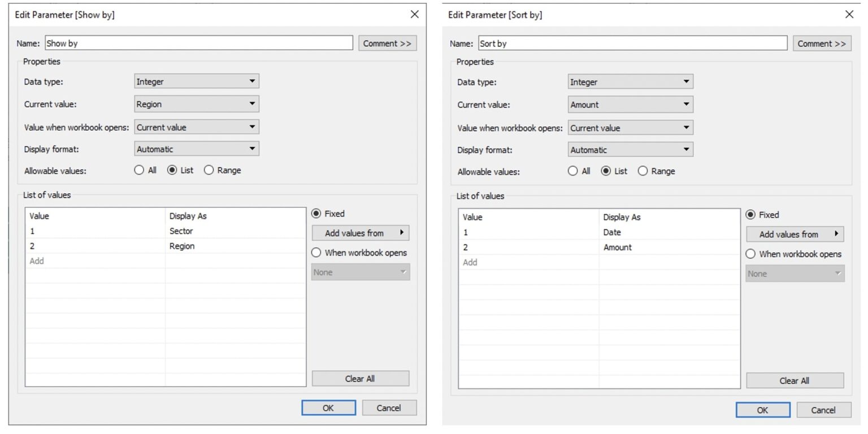Cancel the Show by parameter dialog
This screenshot has height=434, width=868.
point(389,407)
